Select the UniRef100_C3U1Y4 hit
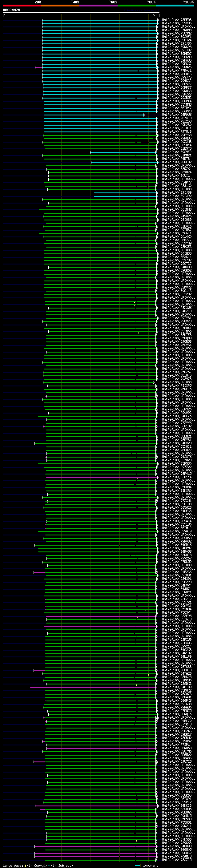The height and width of the screenshot is (868, 197). (176, 477)
